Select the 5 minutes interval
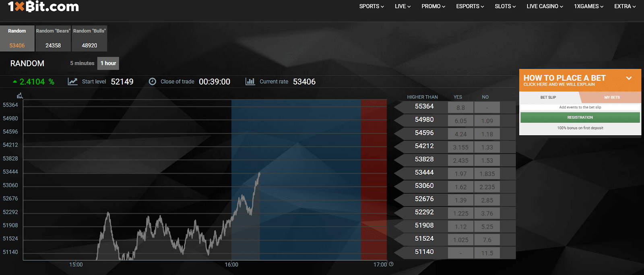Viewport: 644px width, 275px height. pyautogui.click(x=82, y=63)
